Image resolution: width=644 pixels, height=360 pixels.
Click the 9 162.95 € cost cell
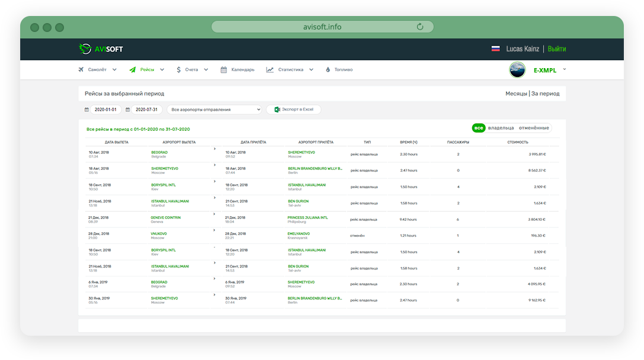(x=537, y=300)
